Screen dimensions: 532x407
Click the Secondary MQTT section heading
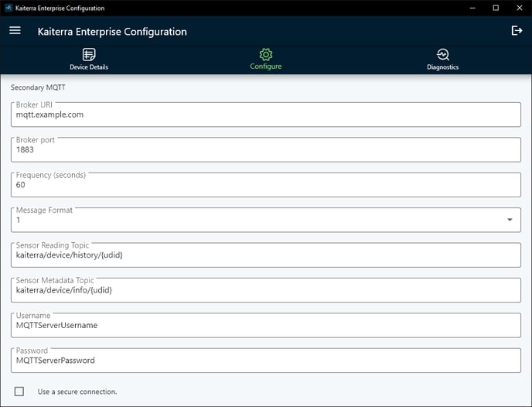pos(38,87)
